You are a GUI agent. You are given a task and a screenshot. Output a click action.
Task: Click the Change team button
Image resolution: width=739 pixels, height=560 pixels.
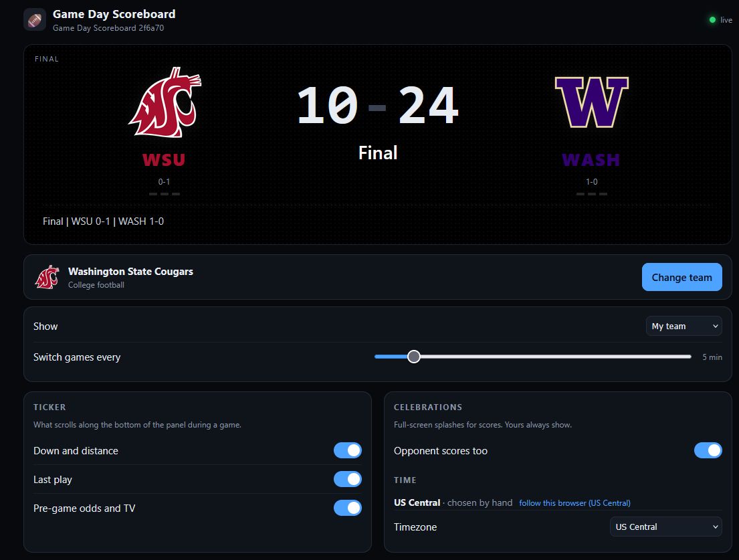(x=682, y=277)
